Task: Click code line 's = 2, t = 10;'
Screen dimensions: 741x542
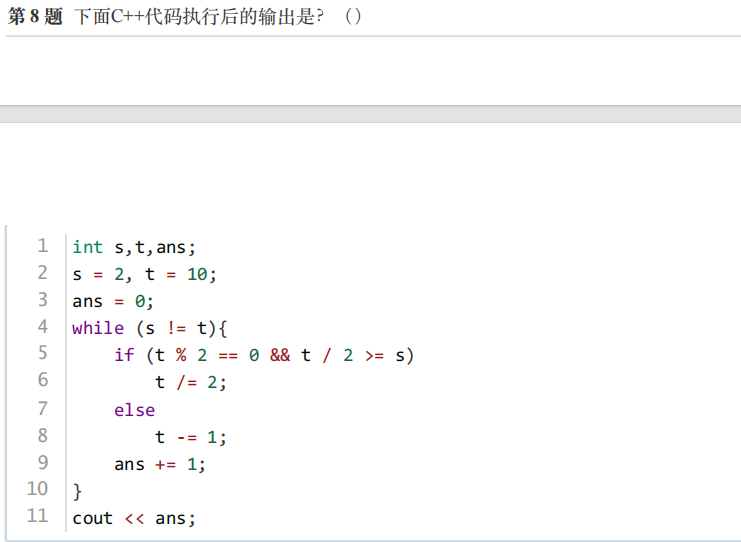Action: pyautogui.click(x=144, y=274)
